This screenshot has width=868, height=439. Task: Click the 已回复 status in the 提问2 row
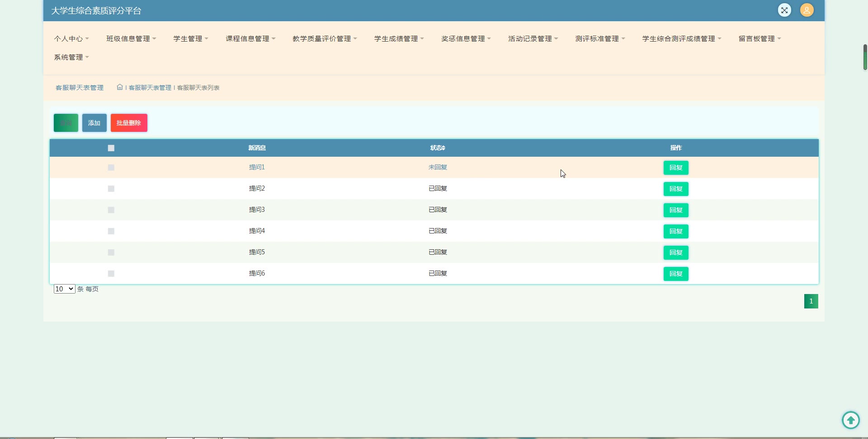(x=438, y=188)
